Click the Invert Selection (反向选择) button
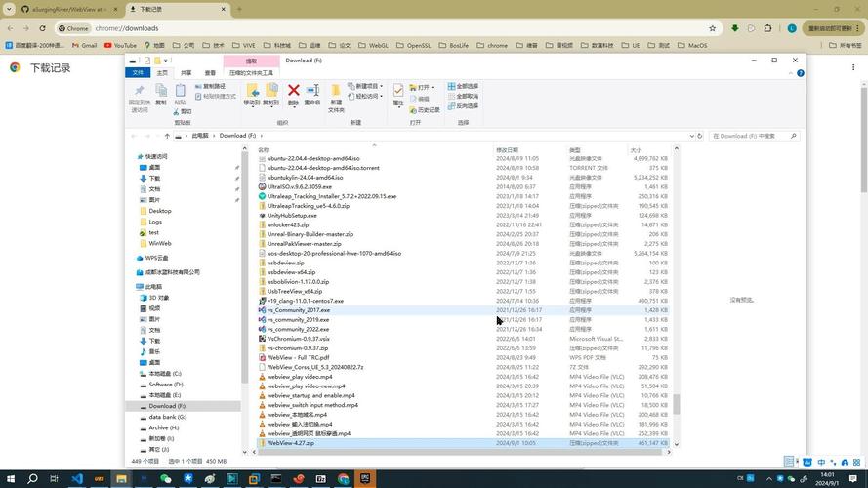Viewport: 868px width, 488px height. tap(464, 106)
